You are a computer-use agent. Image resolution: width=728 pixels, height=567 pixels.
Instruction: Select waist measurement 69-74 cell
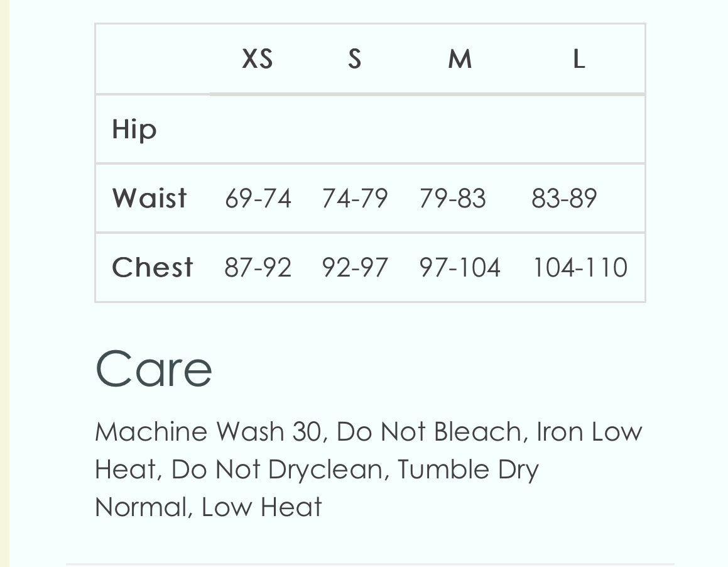(x=258, y=199)
